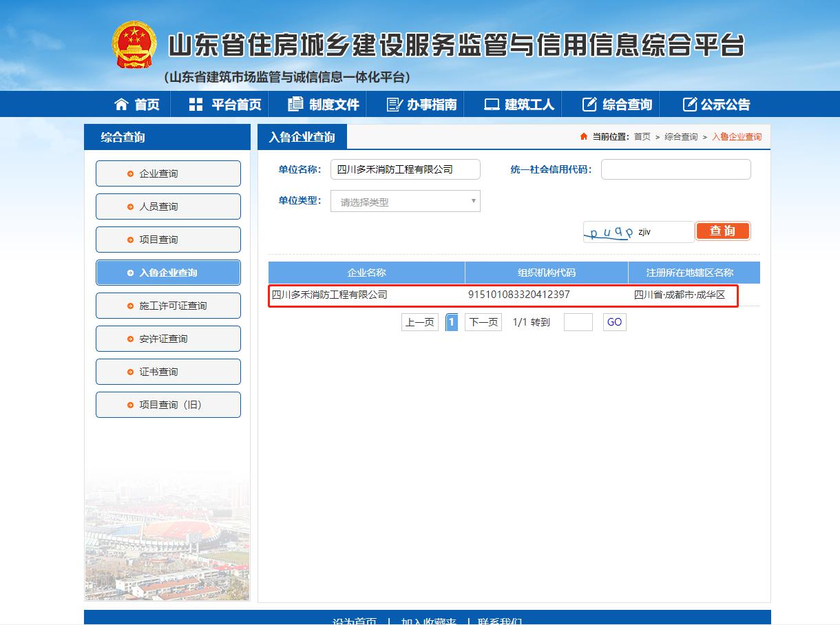Click the monitor icon for 建筑工人
Screen dimensions: 840x625
pyautogui.click(x=492, y=105)
